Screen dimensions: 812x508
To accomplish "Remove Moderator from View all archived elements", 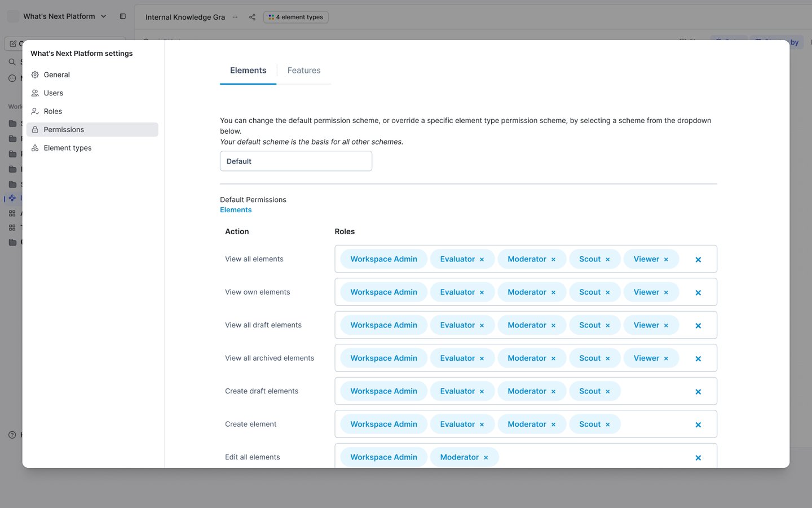I will pos(553,358).
